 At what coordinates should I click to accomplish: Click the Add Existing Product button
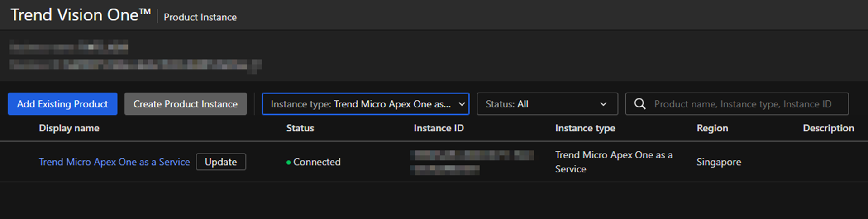[x=62, y=104]
